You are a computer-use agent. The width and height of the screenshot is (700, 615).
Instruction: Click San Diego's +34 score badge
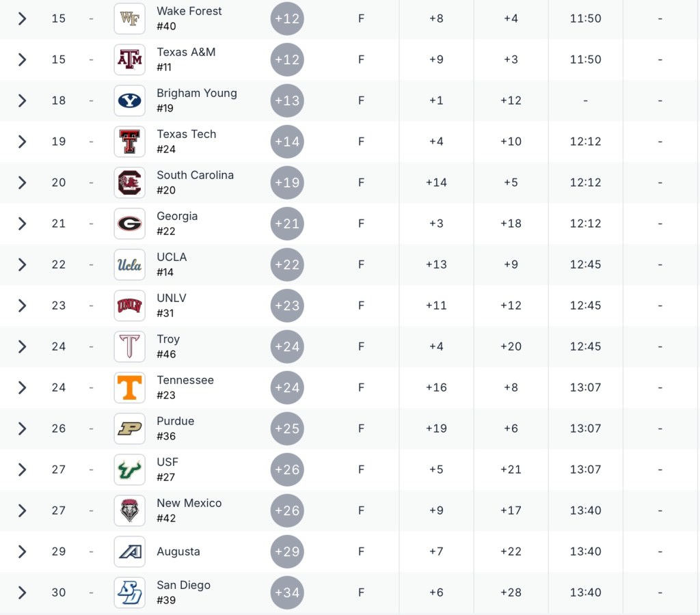click(287, 592)
